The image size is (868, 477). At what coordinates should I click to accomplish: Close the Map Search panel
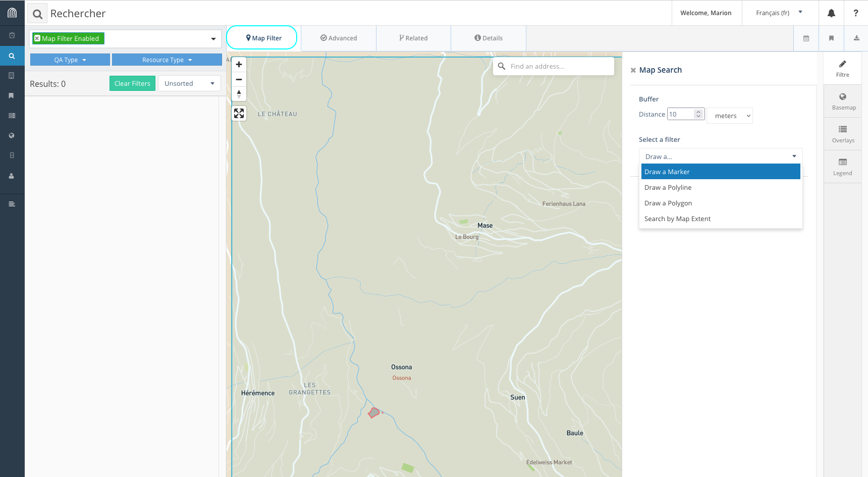click(x=633, y=71)
